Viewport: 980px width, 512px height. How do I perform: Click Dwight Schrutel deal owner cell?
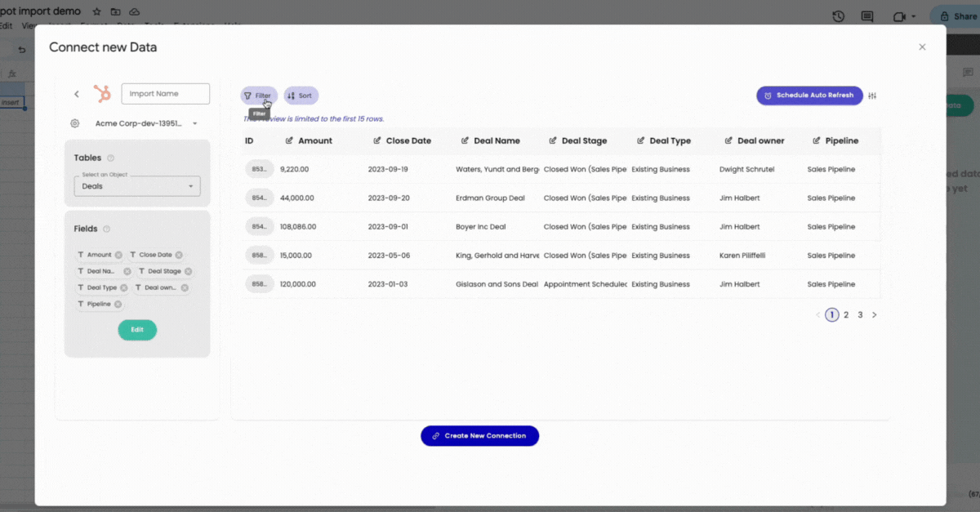746,169
